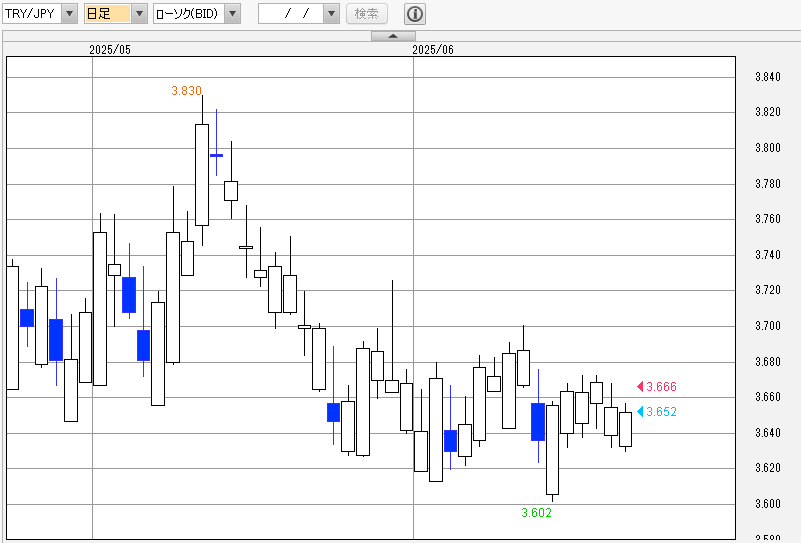This screenshot has width=801, height=543.
Task: Click the 3.840 price axis label
Action: (x=768, y=77)
